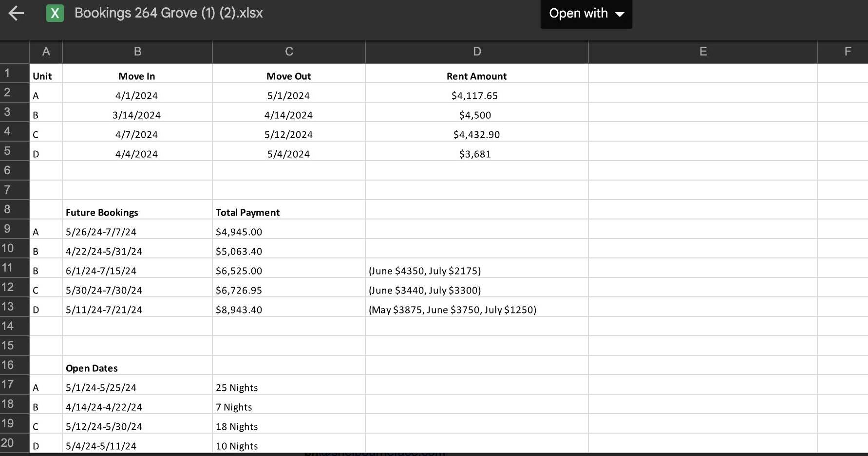Select the '7 Nights' cell
The image size is (868, 456).
[289, 404]
